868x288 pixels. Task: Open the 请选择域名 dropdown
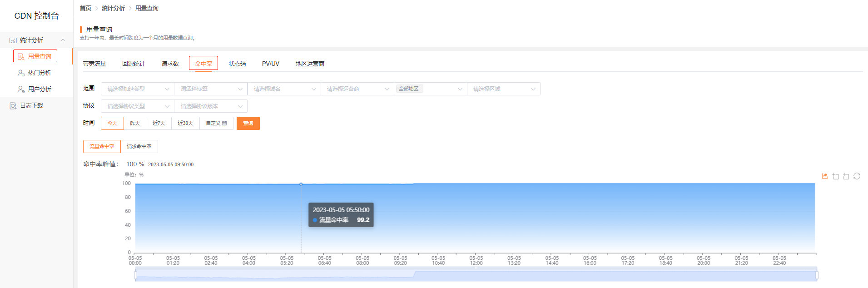click(x=284, y=89)
